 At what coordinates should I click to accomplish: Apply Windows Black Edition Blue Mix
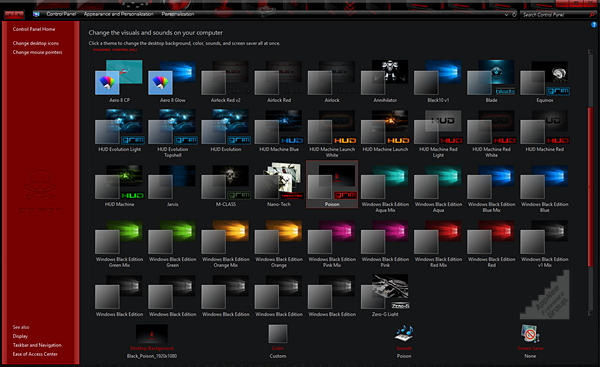pyautogui.click(x=492, y=188)
